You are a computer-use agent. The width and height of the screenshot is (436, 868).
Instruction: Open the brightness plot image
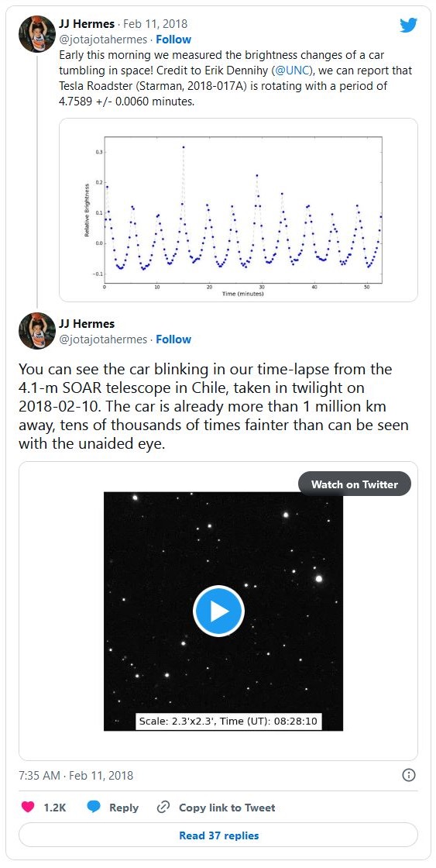point(238,210)
